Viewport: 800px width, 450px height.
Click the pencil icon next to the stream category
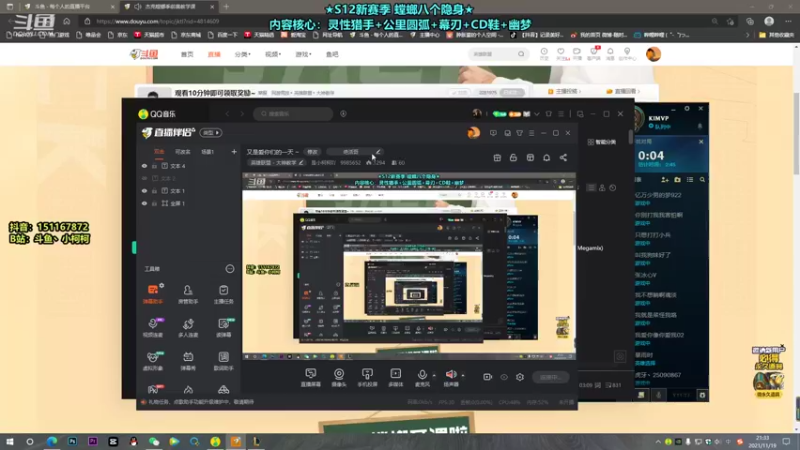302,163
